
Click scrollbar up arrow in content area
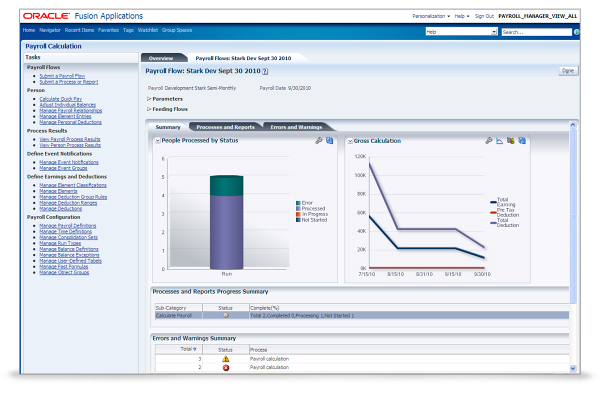[x=573, y=125]
